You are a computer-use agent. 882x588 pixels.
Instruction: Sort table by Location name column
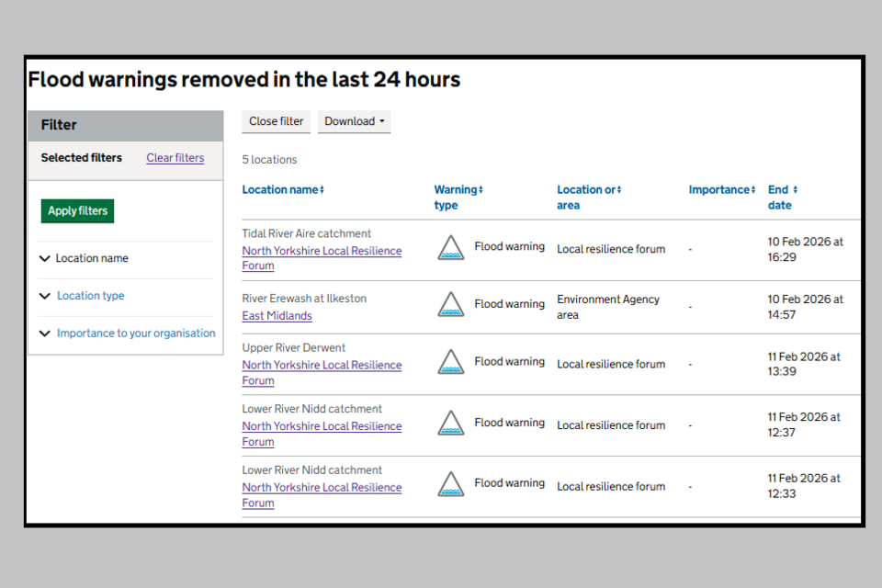click(283, 190)
